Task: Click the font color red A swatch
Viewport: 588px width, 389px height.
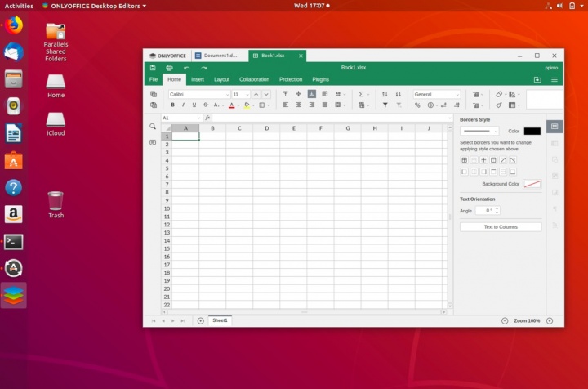Action: point(232,105)
